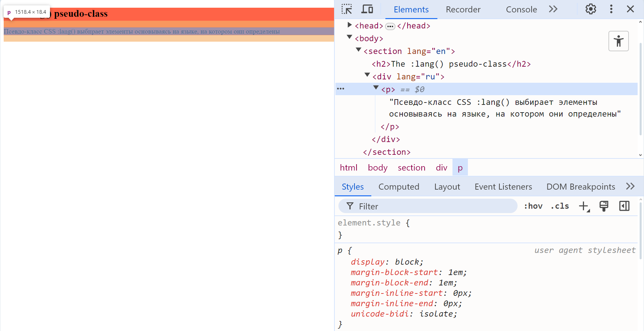Click the display: block declaration
The height and width of the screenshot is (331, 644).
[x=387, y=262]
